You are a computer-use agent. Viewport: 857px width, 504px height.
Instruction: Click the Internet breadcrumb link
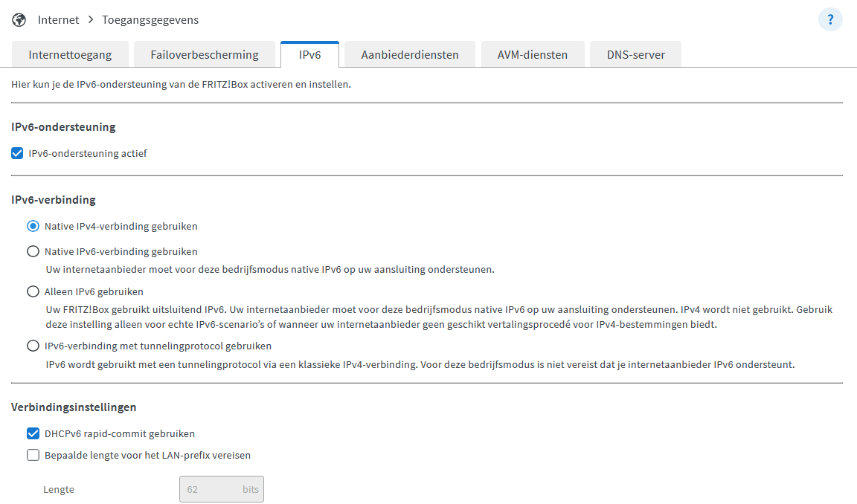[x=58, y=20]
